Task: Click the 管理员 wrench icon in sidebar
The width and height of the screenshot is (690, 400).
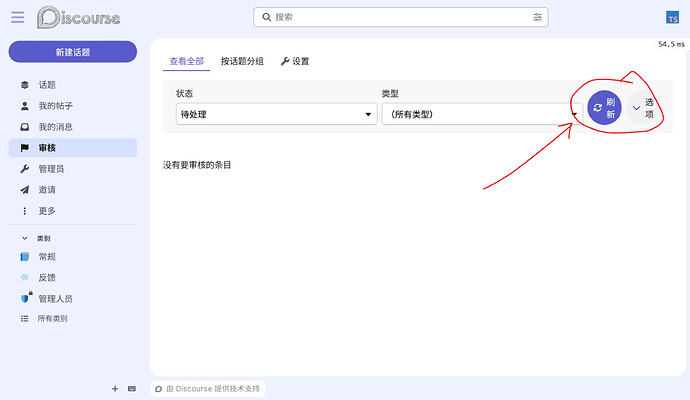Action: [25, 169]
